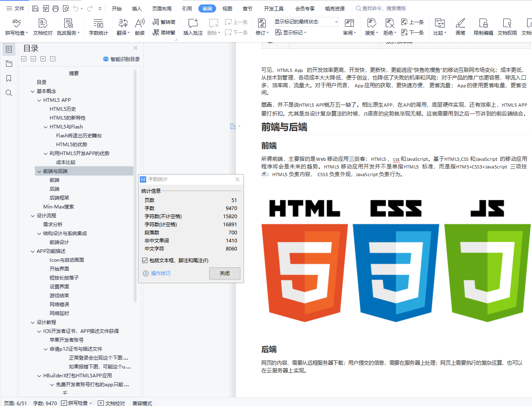Click the export icon next to the Save icon
This screenshot has width=532, height=406.
point(46,8)
